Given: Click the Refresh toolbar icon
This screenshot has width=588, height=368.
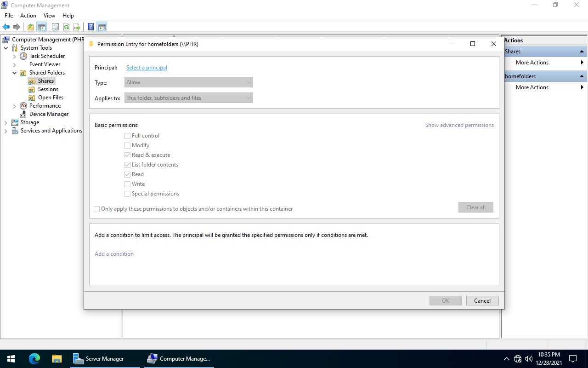Looking at the screenshot, I should click(x=66, y=27).
